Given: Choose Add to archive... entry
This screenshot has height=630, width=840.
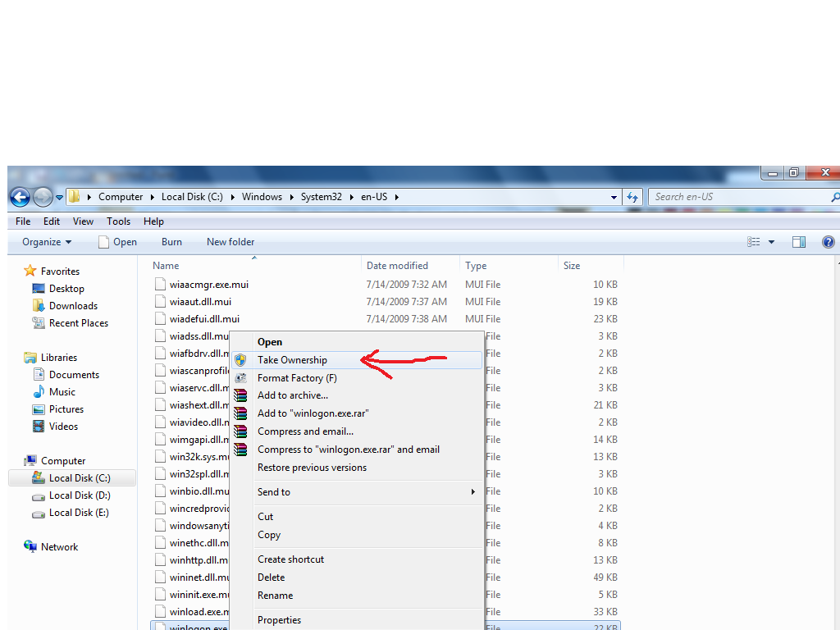Looking at the screenshot, I should [356, 395].
